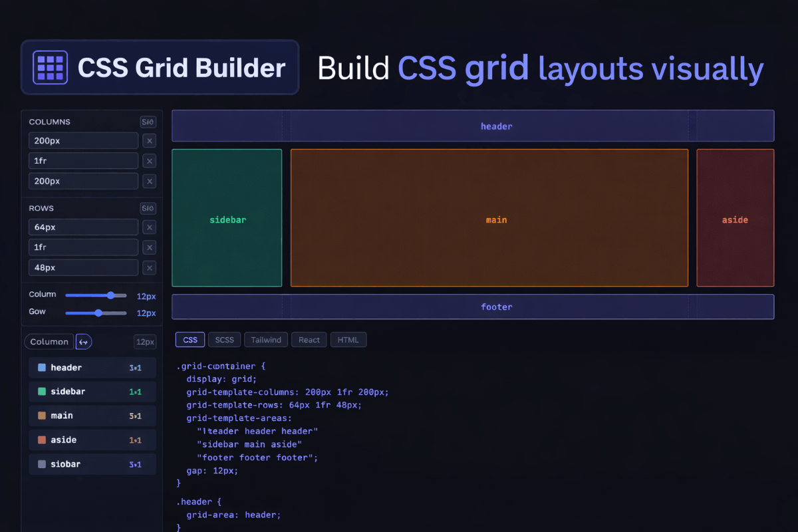Select the header area in the grid preview

tap(473, 126)
